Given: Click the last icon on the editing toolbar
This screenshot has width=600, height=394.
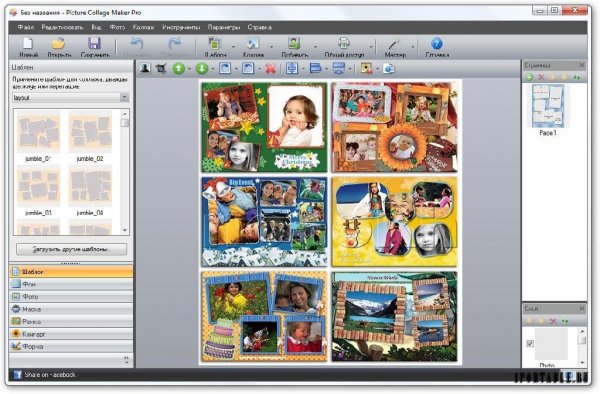Looking at the screenshot, I should pos(389,69).
